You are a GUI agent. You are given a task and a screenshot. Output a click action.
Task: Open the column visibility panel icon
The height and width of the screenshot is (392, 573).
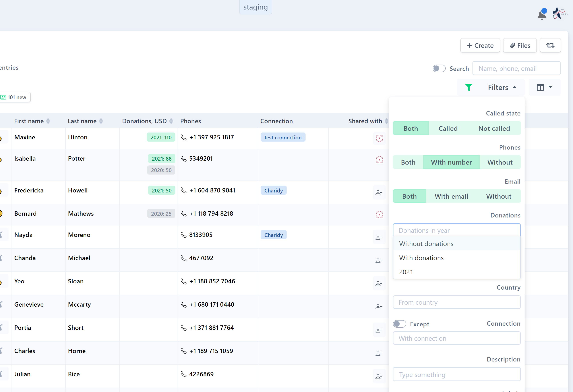coord(541,87)
